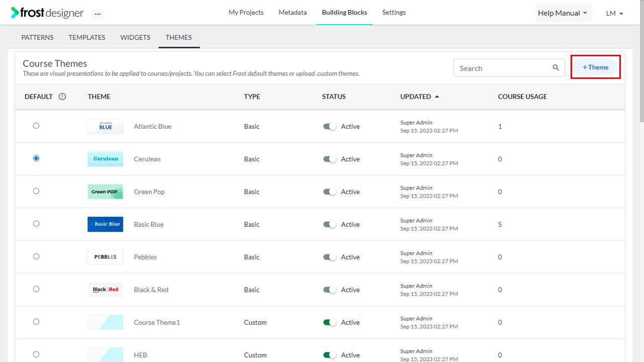Set Atlantic Blue as default theme
This screenshot has width=644, height=362.
[x=36, y=126]
